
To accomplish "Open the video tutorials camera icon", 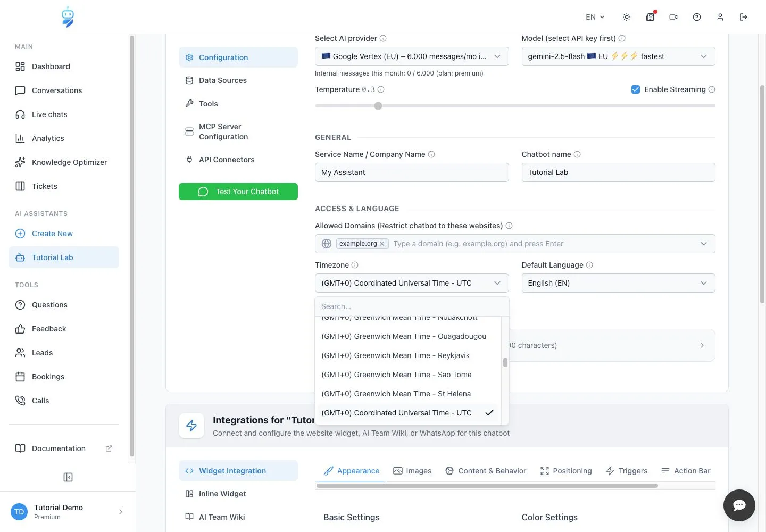I will coord(673,17).
